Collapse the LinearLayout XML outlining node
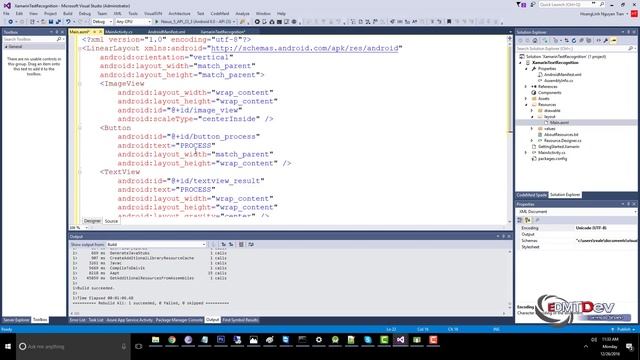Image resolution: width=640 pixels, height=360 pixels. point(80,49)
